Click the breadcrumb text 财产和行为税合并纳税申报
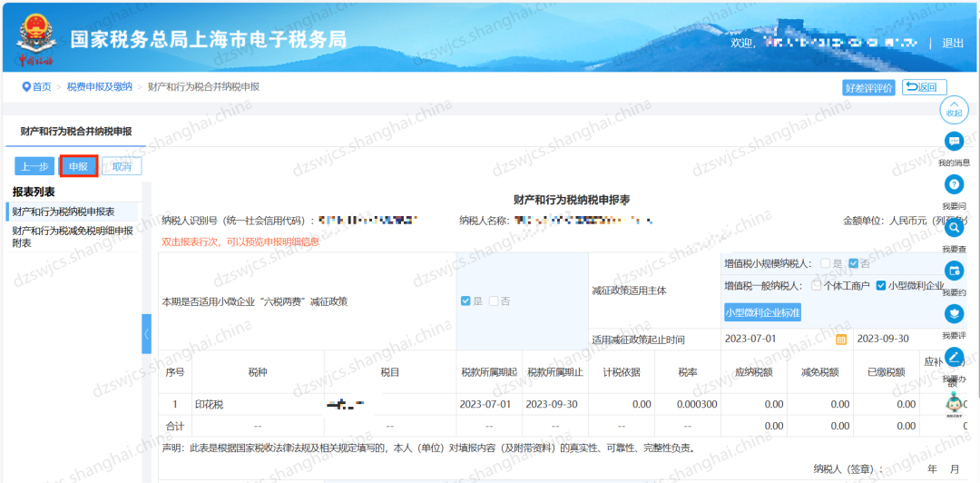 pos(204,87)
